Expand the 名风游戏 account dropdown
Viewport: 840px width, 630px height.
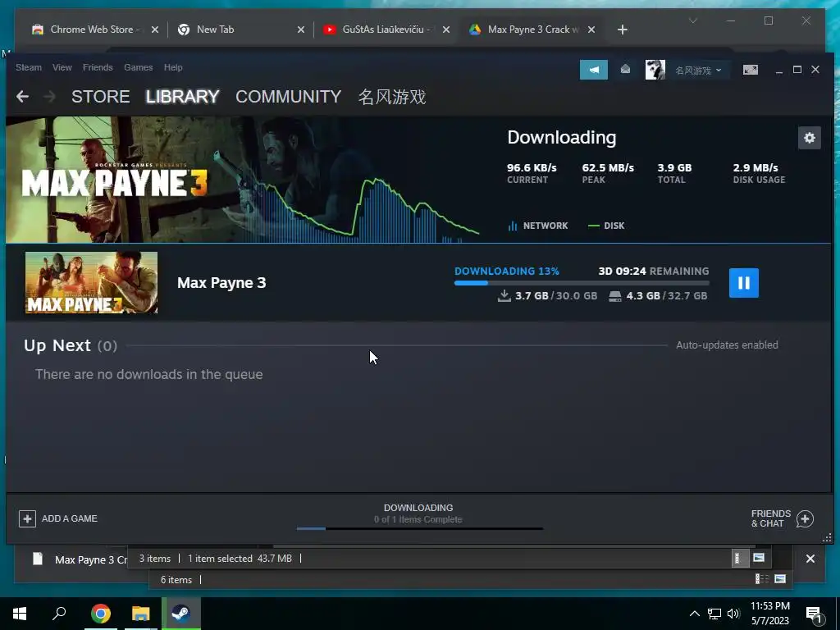(698, 71)
